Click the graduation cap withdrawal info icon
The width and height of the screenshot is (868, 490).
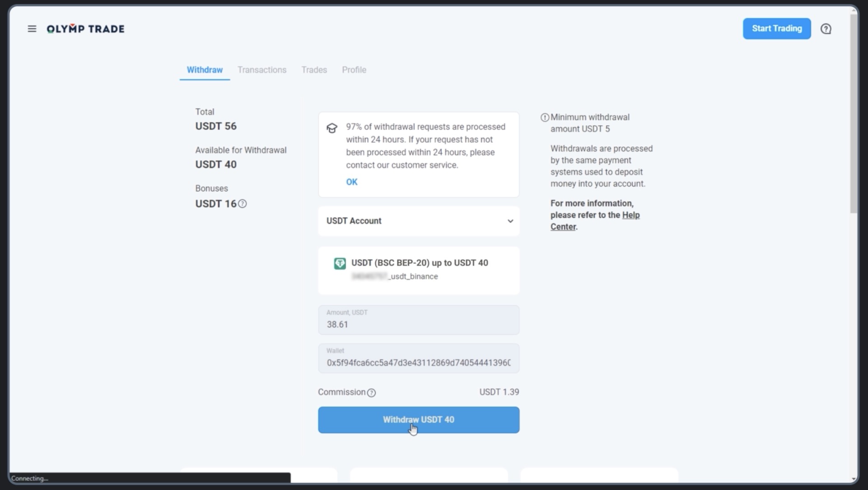coord(331,127)
